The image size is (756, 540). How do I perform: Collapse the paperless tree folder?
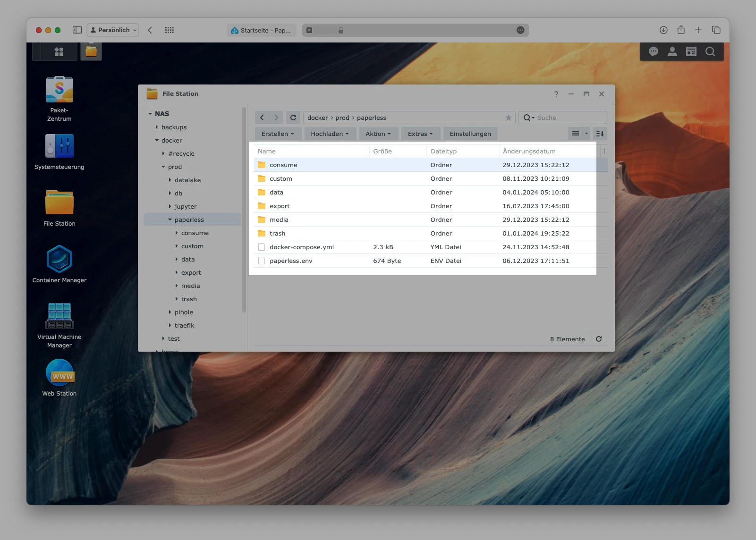tap(170, 220)
